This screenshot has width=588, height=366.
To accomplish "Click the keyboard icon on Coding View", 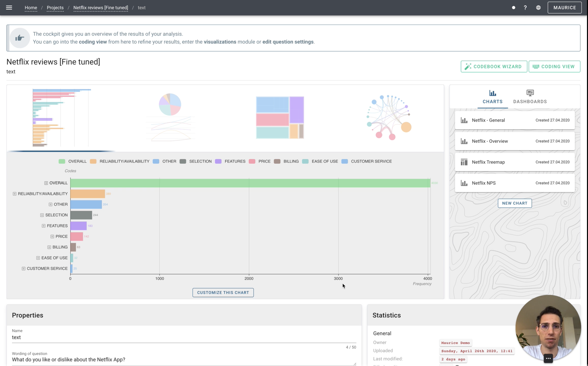I will (x=536, y=67).
